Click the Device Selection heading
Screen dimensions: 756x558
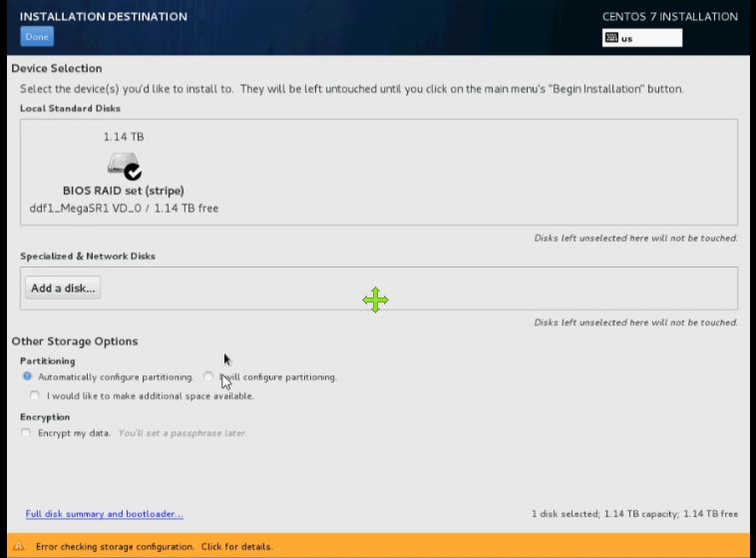point(57,68)
